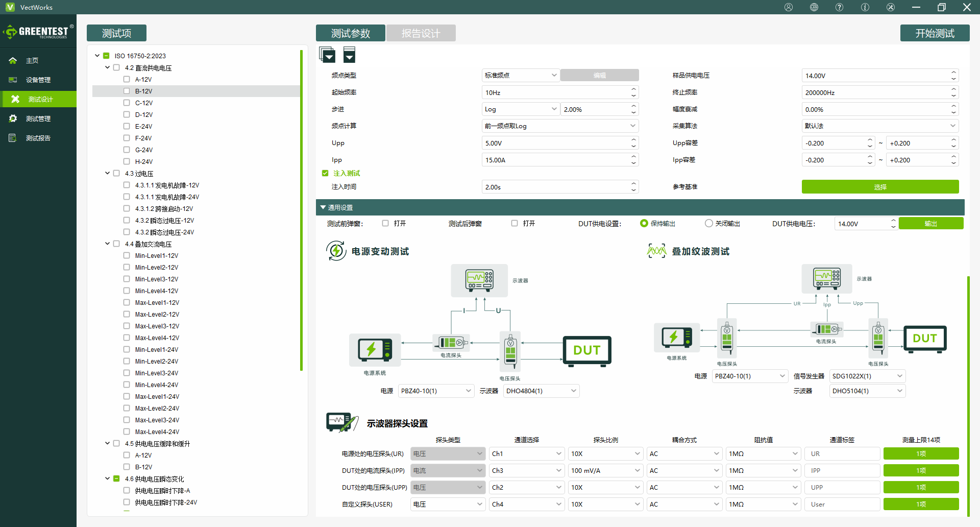The width and height of the screenshot is (980, 527).
Task: Open the help question mark icon
Action: 840,7
